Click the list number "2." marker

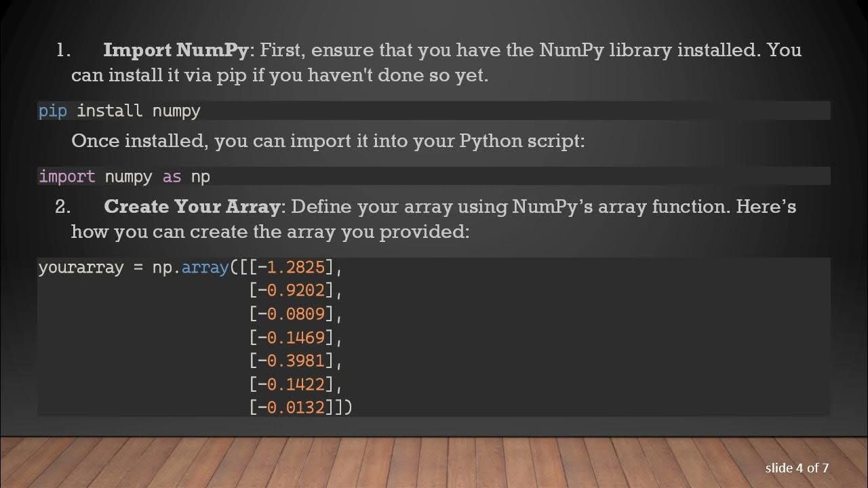63,207
